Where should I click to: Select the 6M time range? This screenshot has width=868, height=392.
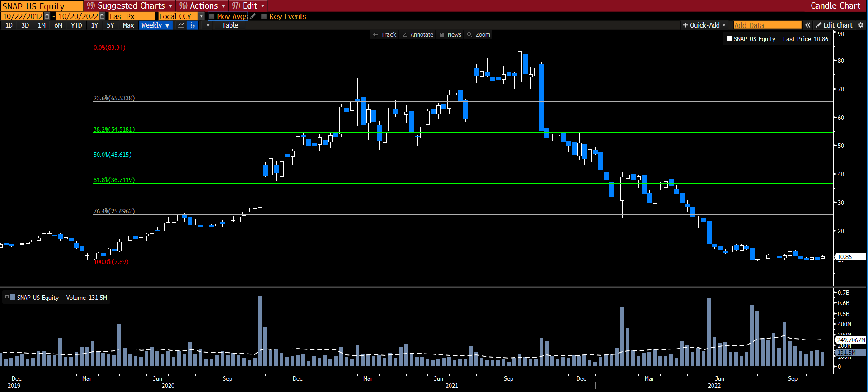click(58, 25)
